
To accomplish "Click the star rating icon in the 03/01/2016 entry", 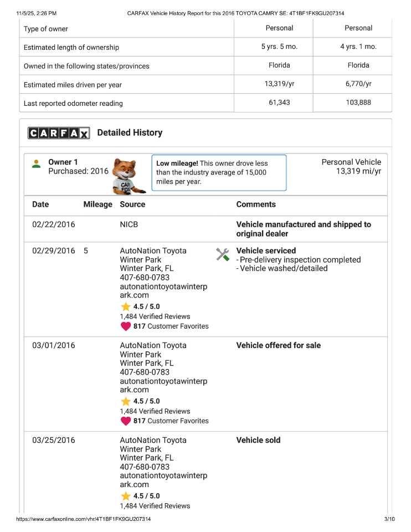I will pyautogui.click(x=126, y=401).
